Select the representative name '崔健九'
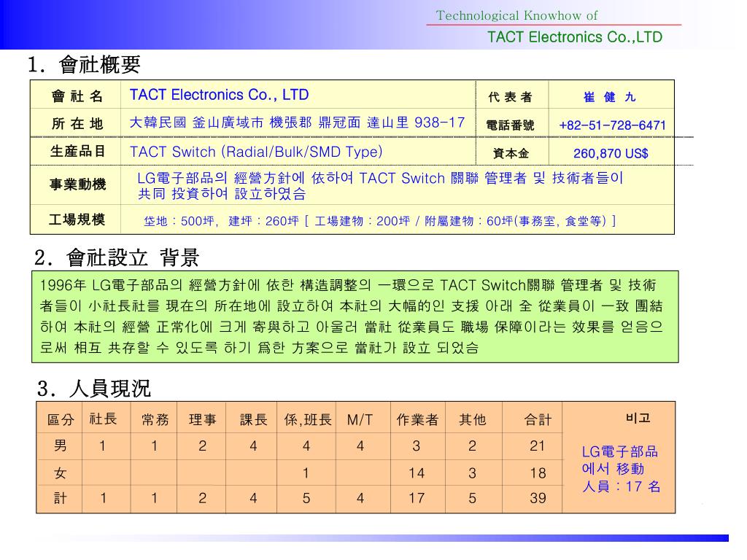Viewport: 747px width, 560px height. tap(610, 97)
